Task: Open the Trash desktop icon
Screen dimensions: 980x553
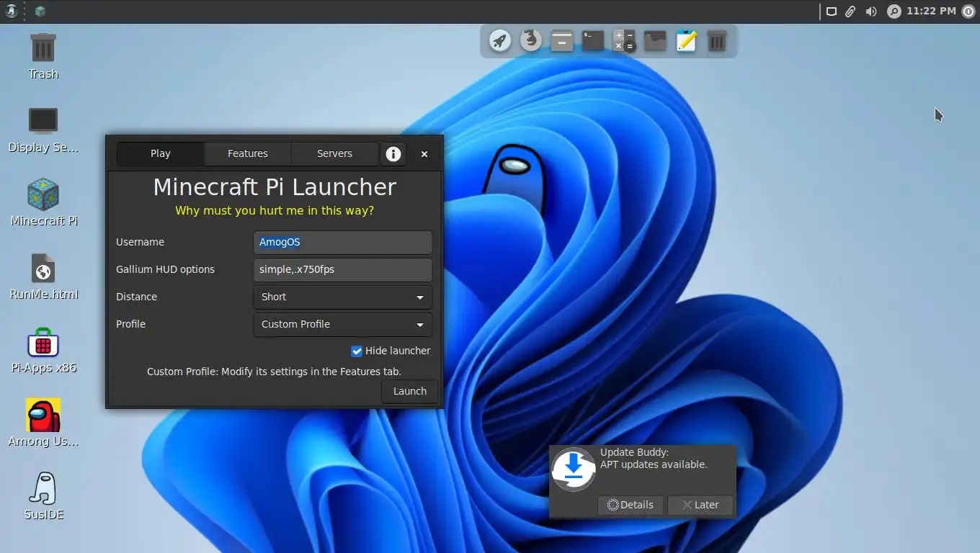Action: pos(43,55)
